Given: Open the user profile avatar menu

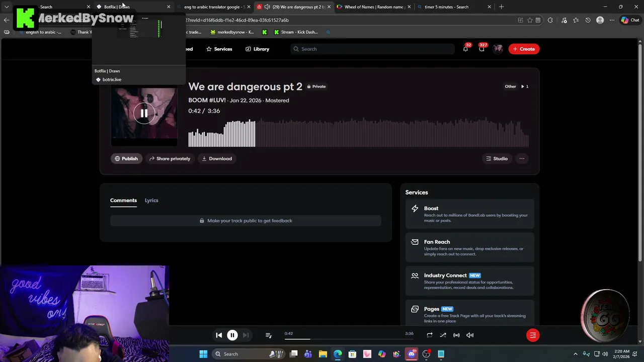Looking at the screenshot, I should (498, 49).
